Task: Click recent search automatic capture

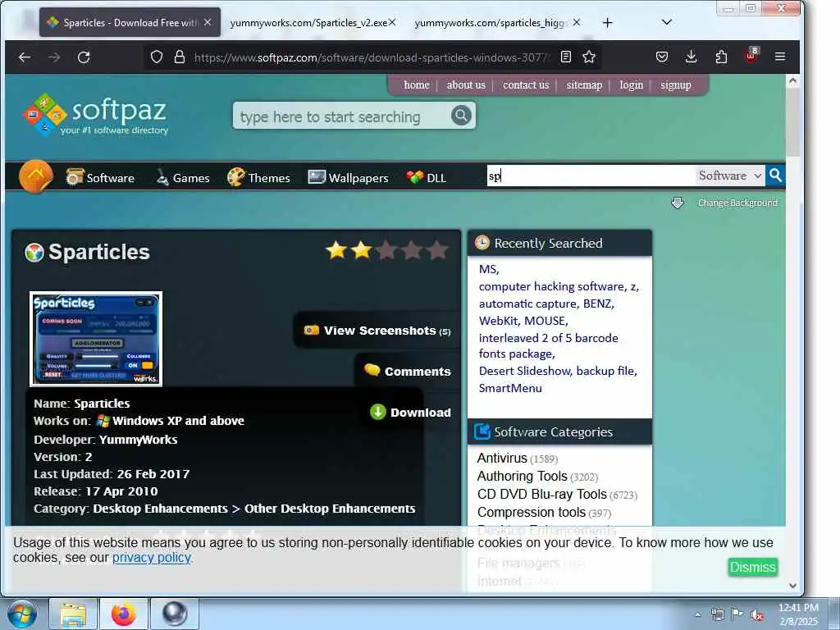Action: pos(528,304)
